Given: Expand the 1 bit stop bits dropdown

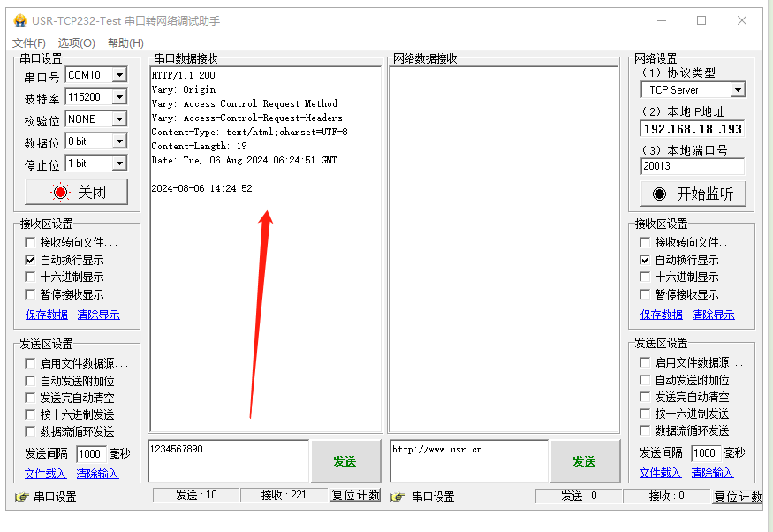Looking at the screenshot, I should pyautogui.click(x=119, y=163).
